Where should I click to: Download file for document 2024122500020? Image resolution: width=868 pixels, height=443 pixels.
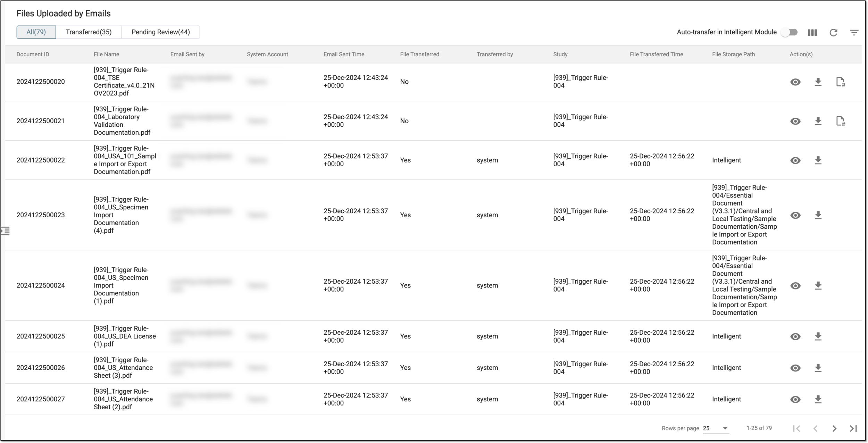click(818, 82)
